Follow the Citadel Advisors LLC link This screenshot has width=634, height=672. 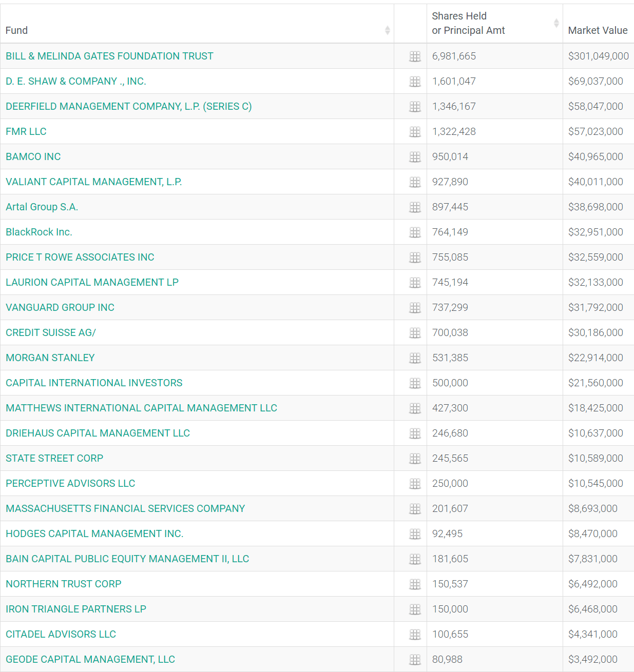pos(61,634)
